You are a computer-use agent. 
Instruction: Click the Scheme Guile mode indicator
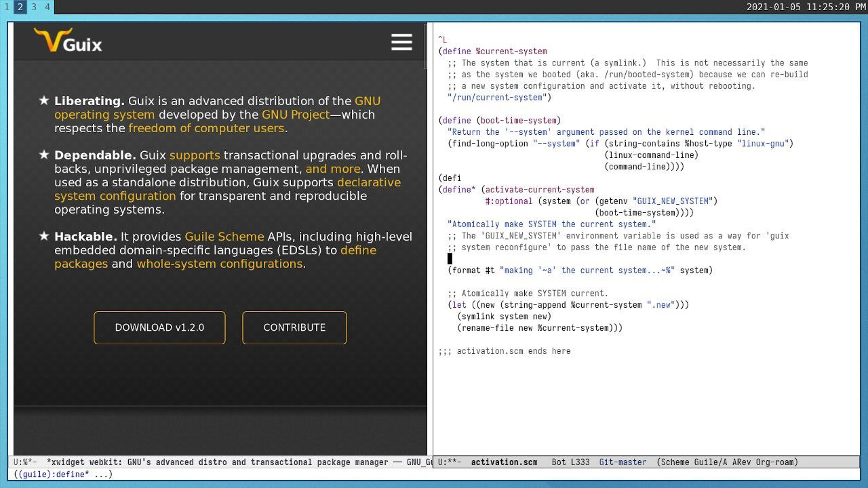pos(727,462)
